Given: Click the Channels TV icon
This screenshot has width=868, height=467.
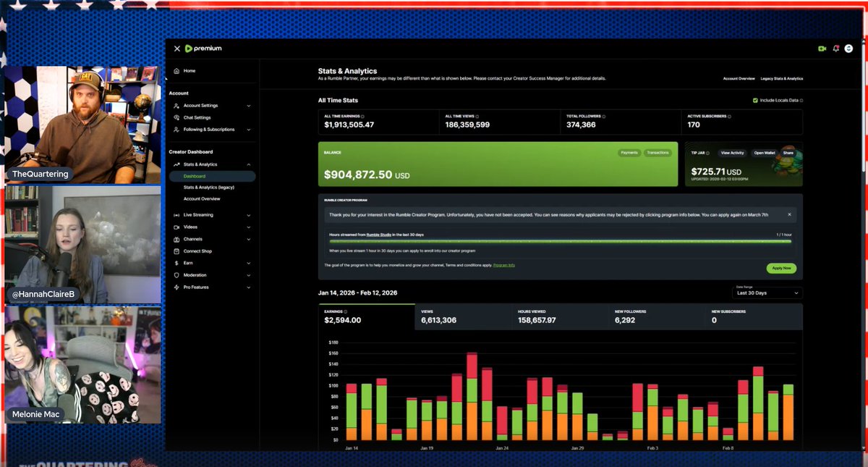Looking at the screenshot, I should (x=176, y=239).
